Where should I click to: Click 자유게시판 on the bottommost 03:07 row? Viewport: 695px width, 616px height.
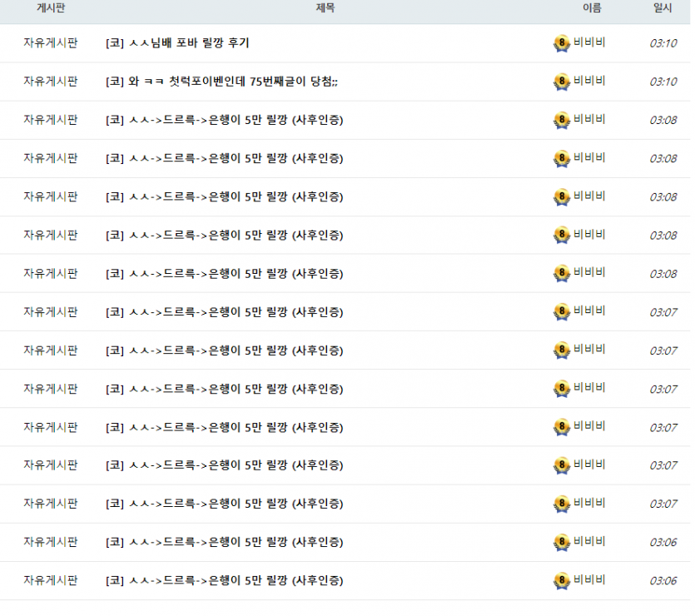coord(51,504)
